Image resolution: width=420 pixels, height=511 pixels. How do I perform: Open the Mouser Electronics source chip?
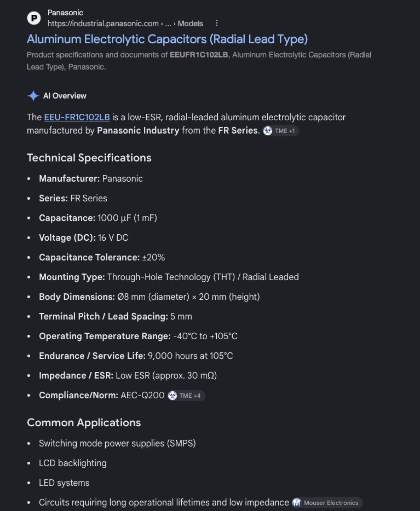327,503
